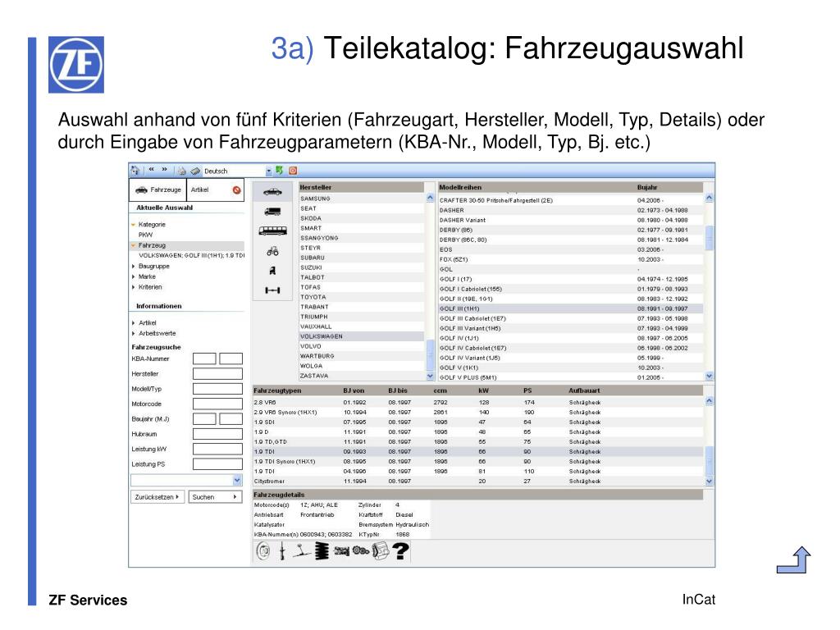The height and width of the screenshot is (630, 840).
Task: Expand the Marke tree node
Action: [134, 277]
